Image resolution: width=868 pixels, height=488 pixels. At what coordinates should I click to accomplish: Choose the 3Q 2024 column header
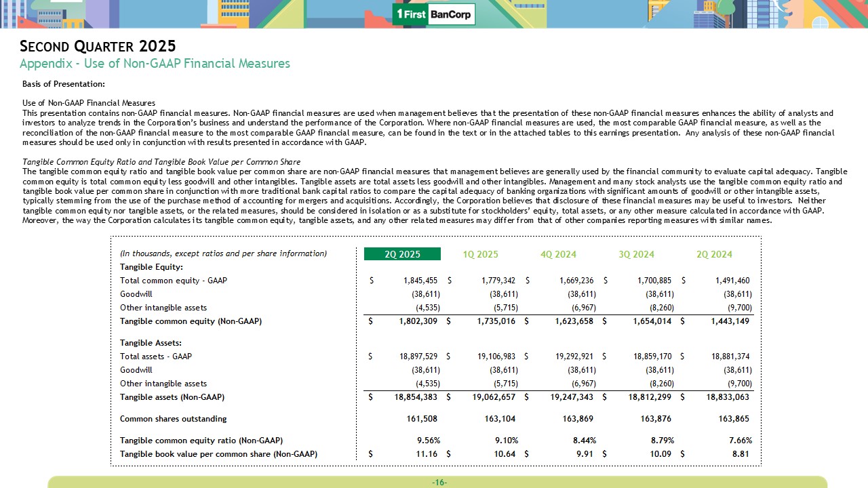click(636, 254)
